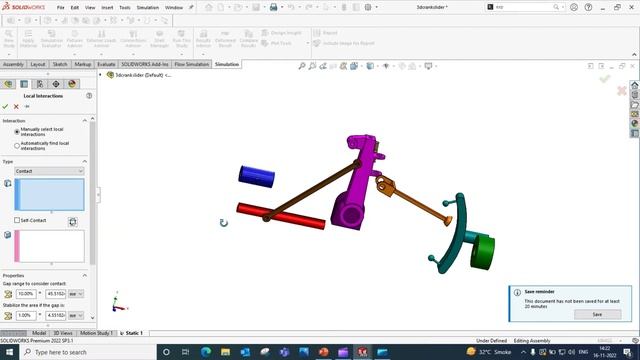Click Zoom to Fit magnifier icon
640x360 pixels.
302,66
